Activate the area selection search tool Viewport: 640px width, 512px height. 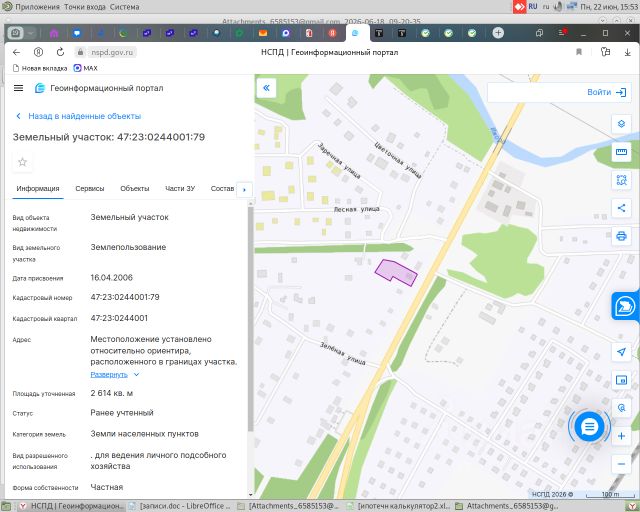(621, 180)
